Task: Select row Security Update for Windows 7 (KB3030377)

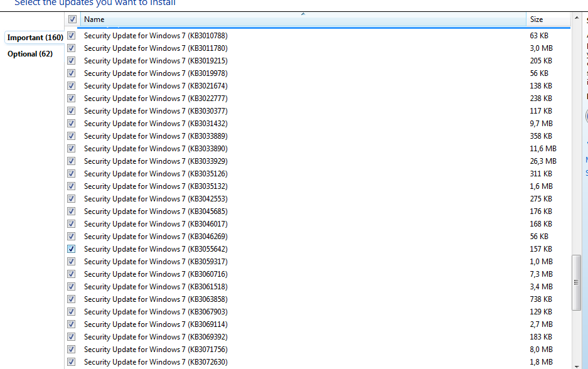Action: 318,111
